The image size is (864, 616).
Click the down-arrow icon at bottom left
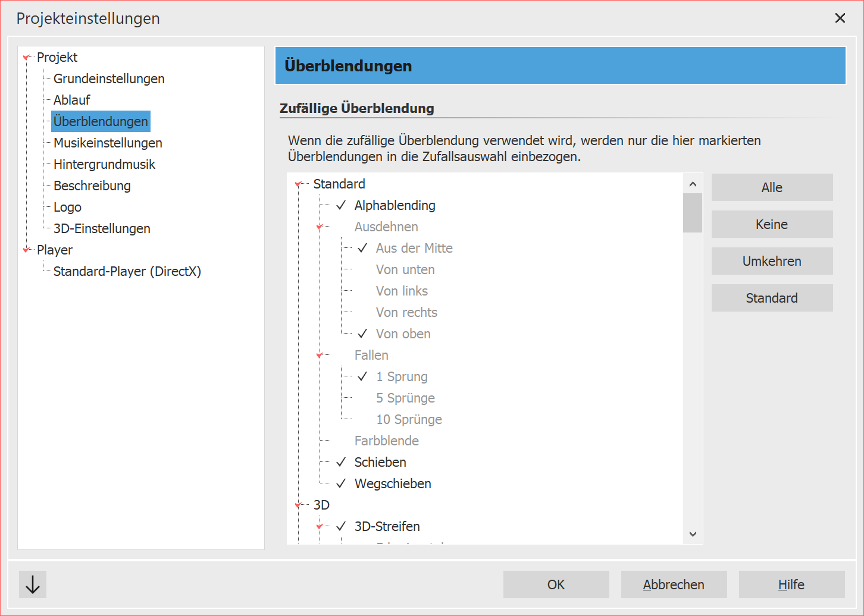click(33, 584)
